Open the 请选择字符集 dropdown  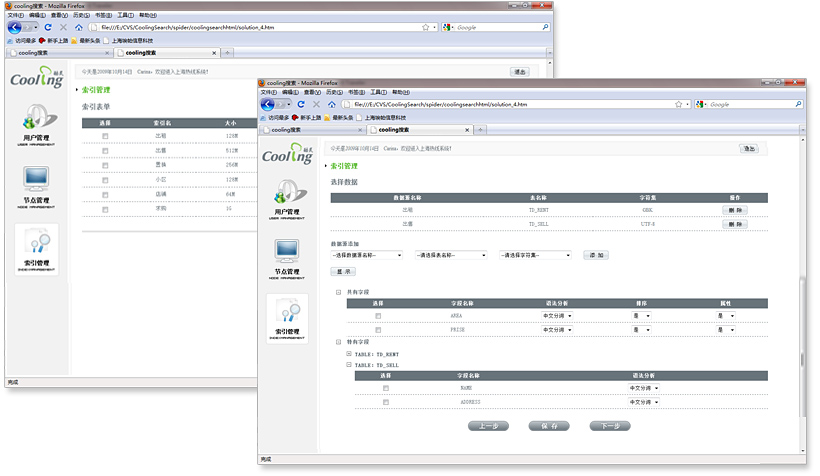tap(535, 255)
